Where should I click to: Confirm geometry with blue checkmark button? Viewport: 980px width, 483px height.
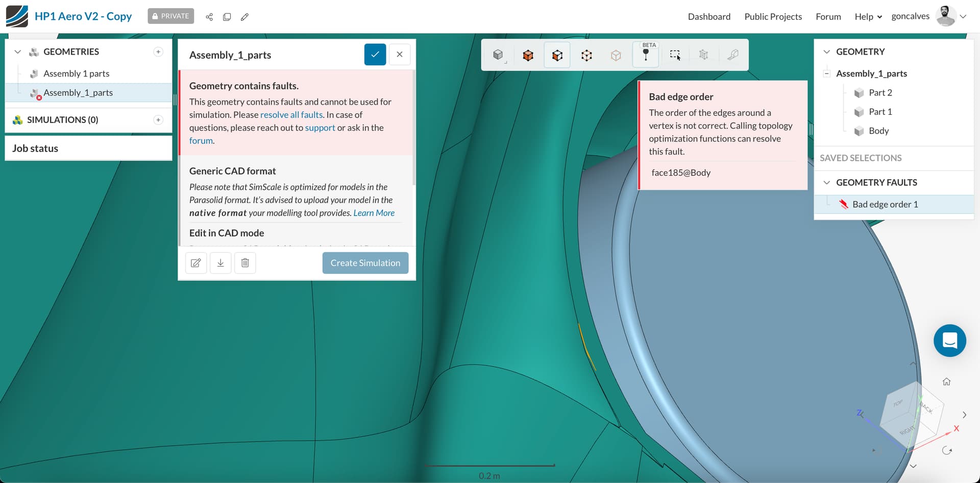click(375, 55)
